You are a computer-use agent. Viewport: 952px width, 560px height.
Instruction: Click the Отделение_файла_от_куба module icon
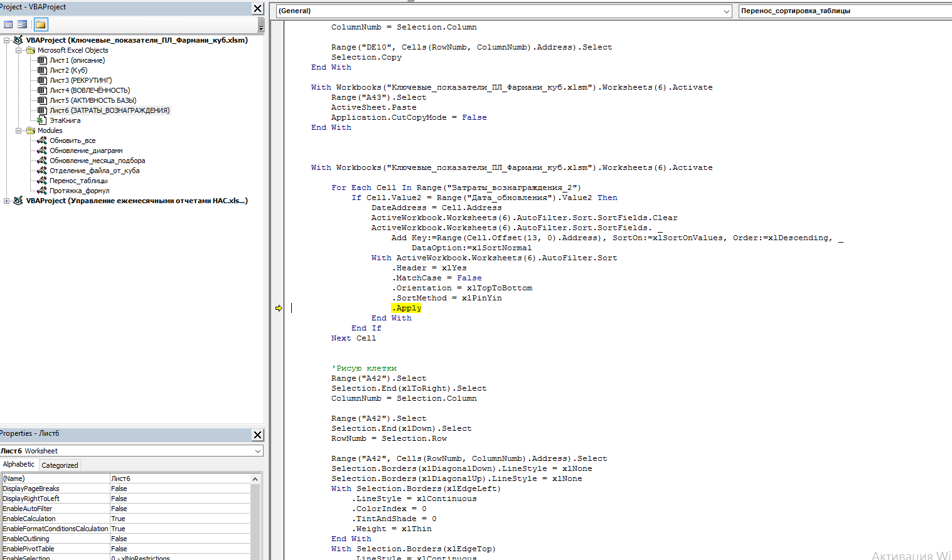(42, 171)
